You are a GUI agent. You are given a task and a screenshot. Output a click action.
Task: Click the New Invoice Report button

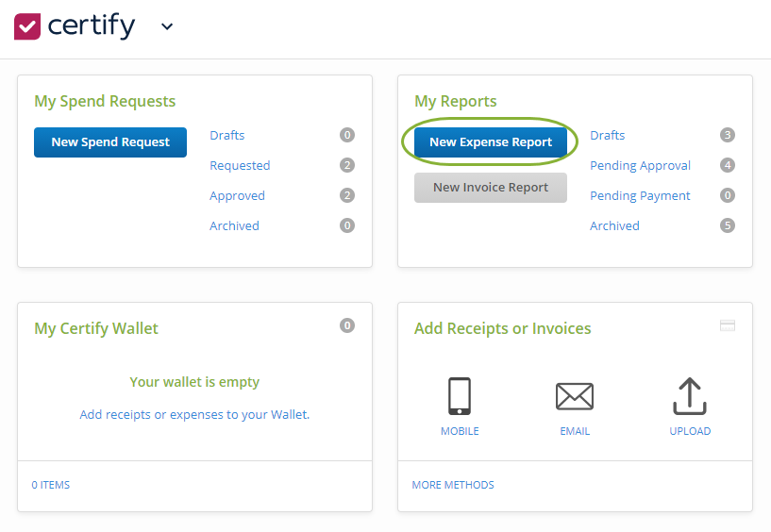pyautogui.click(x=491, y=188)
